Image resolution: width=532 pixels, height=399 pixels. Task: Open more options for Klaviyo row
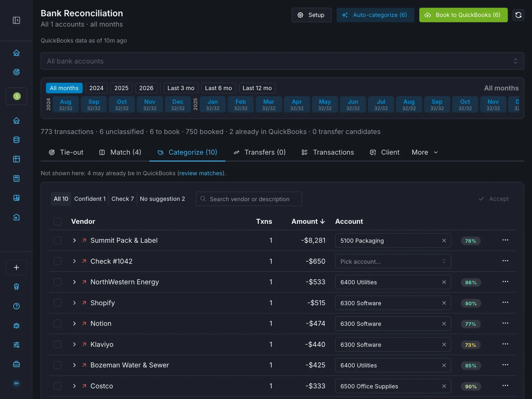pos(505,344)
